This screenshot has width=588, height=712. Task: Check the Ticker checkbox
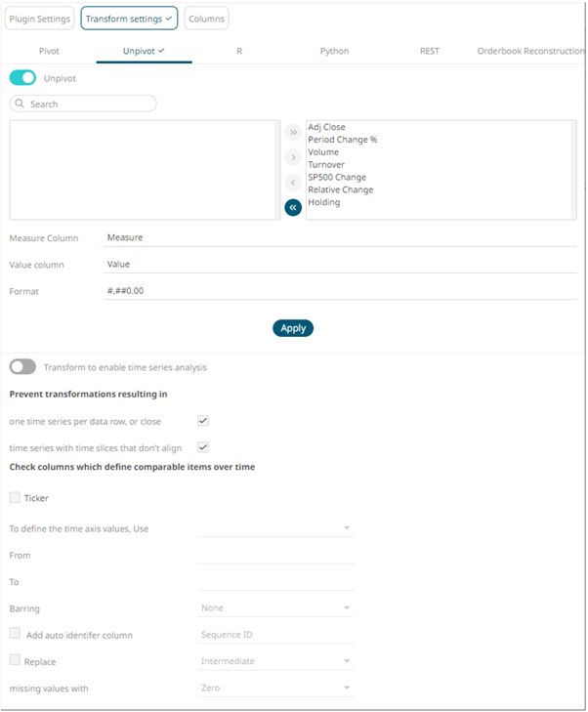(x=15, y=498)
